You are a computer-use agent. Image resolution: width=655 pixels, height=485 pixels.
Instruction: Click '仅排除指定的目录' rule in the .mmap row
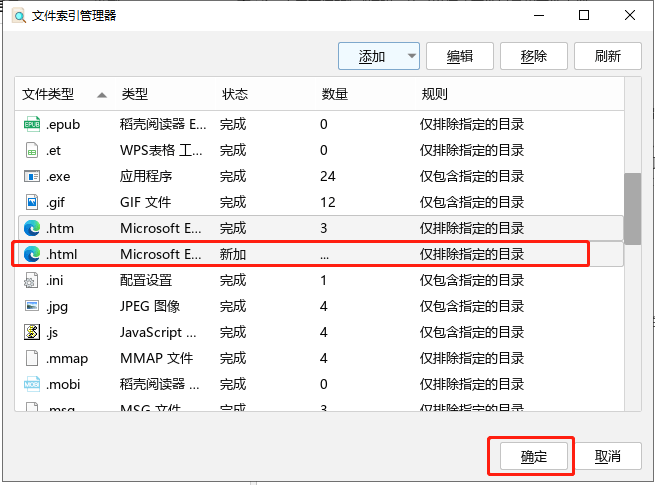coord(472,358)
